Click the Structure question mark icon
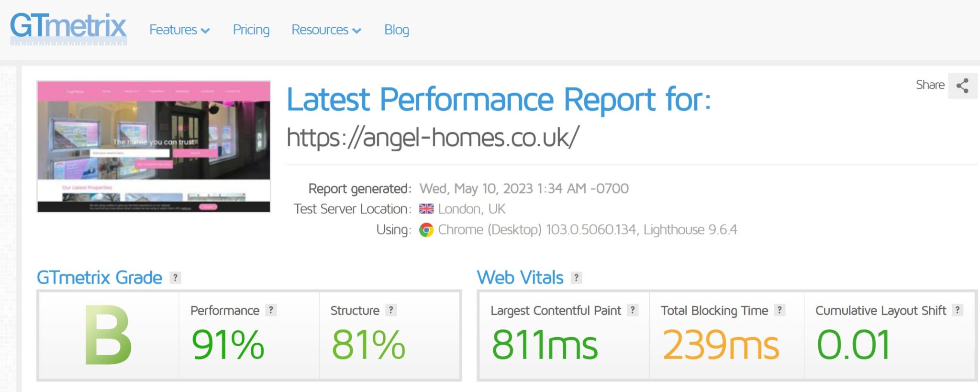980x392 pixels. (x=391, y=310)
